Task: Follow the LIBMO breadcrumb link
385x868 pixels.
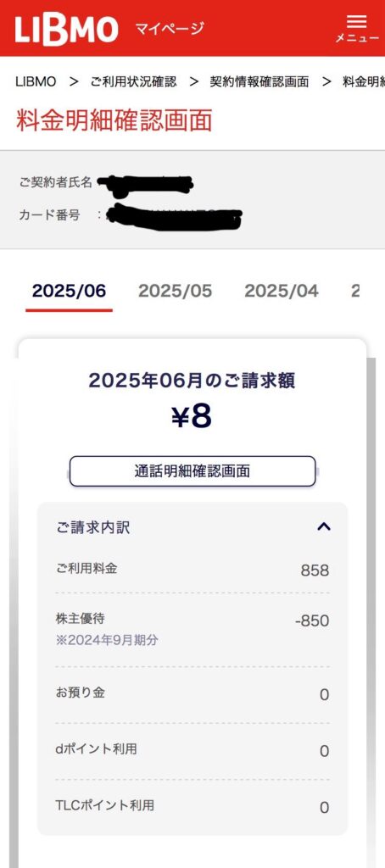Action: tap(36, 82)
